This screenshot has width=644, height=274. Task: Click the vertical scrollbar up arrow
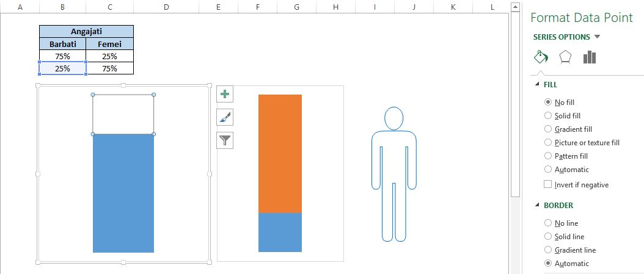(x=514, y=7)
